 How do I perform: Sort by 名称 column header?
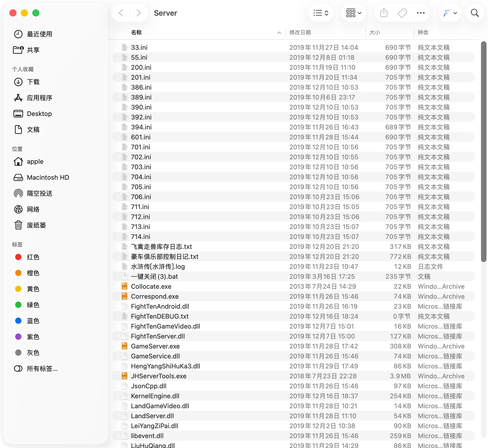coord(136,33)
